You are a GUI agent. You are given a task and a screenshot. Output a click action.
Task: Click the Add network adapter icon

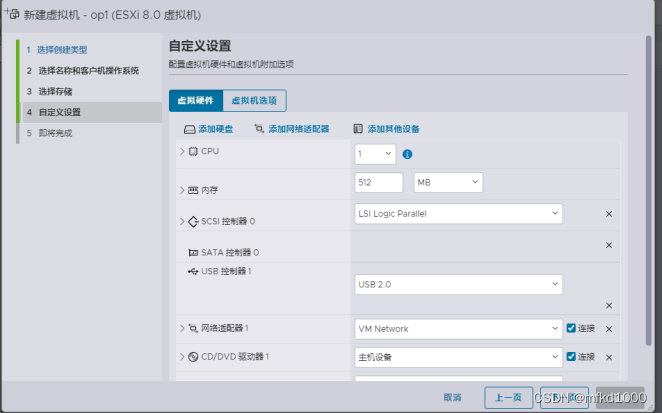point(259,128)
